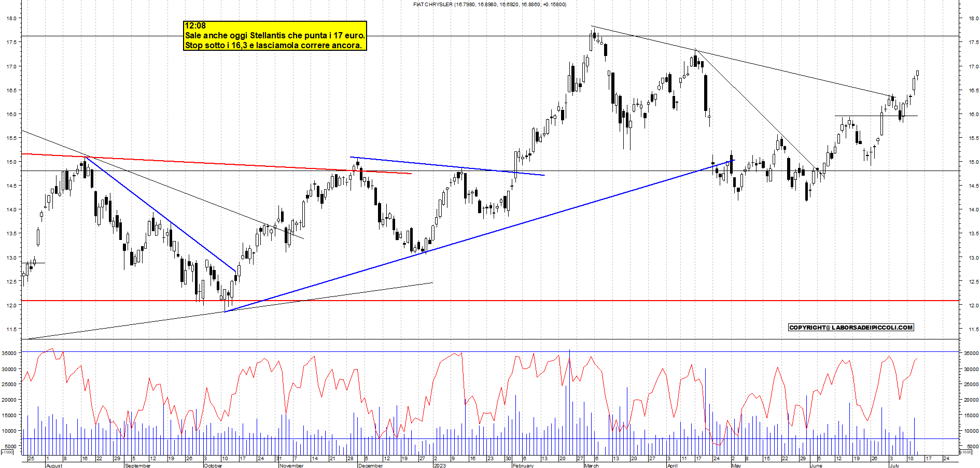The image size is (980, 468).
Task: Select the August month label on time axis
Action: pyautogui.click(x=54, y=465)
